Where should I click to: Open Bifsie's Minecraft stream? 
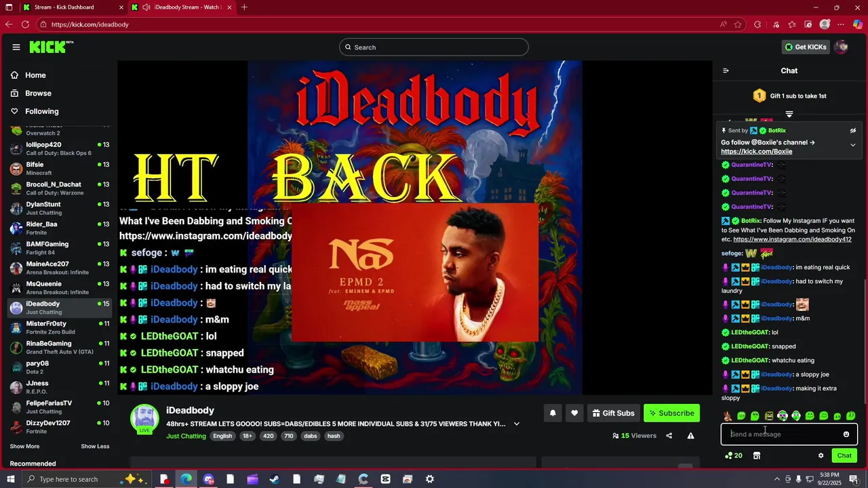60,169
